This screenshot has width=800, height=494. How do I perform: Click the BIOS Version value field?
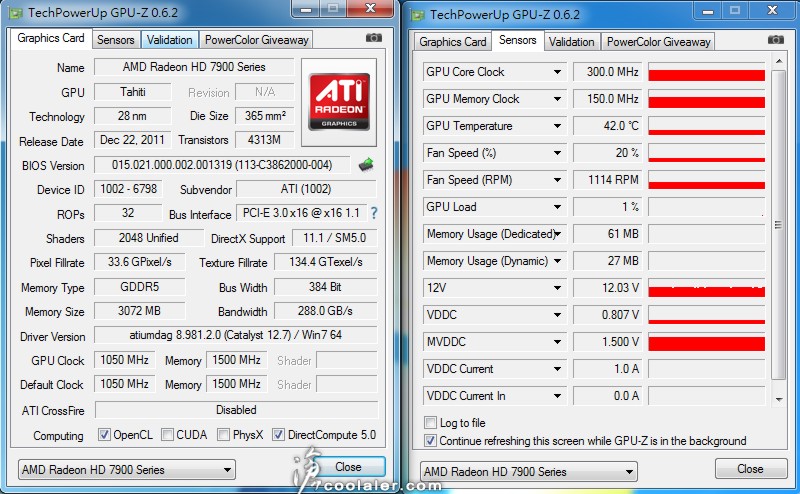pyautogui.click(x=222, y=165)
